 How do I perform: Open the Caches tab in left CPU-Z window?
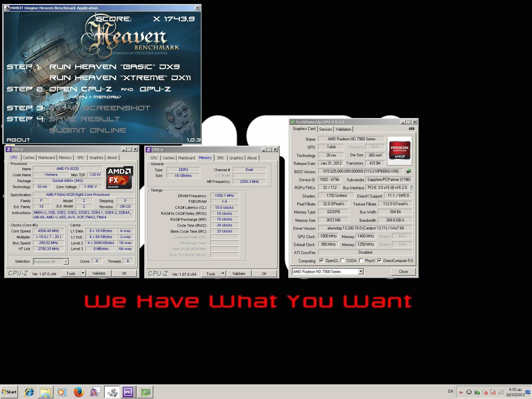coord(28,158)
